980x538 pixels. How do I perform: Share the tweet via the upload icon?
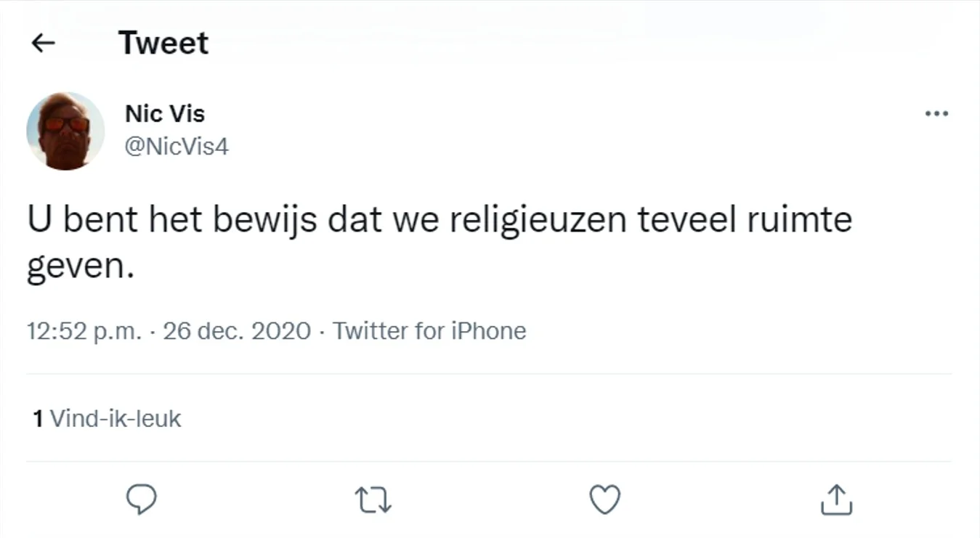click(x=835, y=500)
